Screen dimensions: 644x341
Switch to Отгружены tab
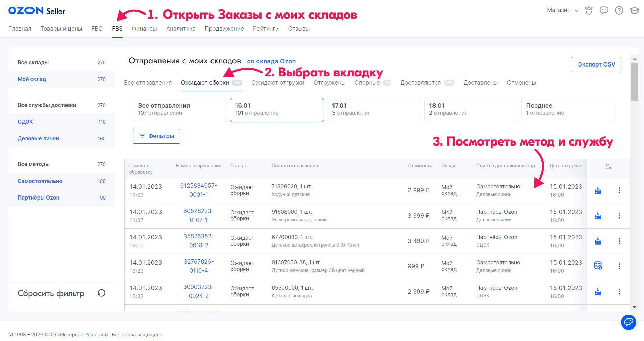click(x=329, y=83)
